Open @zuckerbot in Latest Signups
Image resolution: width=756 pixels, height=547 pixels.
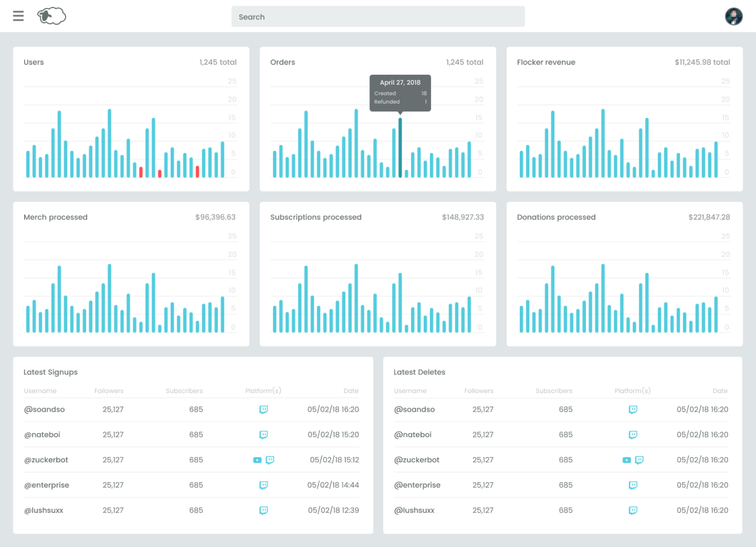[x=46, y=460]
